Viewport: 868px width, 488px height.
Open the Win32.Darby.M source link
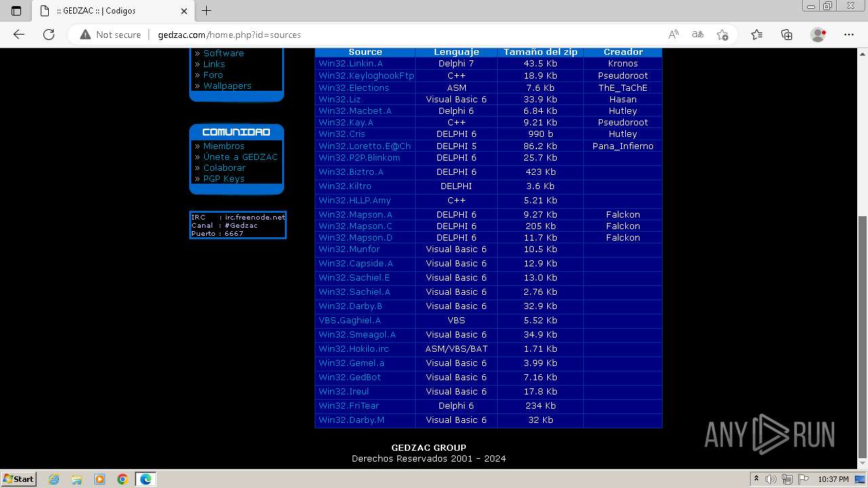coord(351,420)
